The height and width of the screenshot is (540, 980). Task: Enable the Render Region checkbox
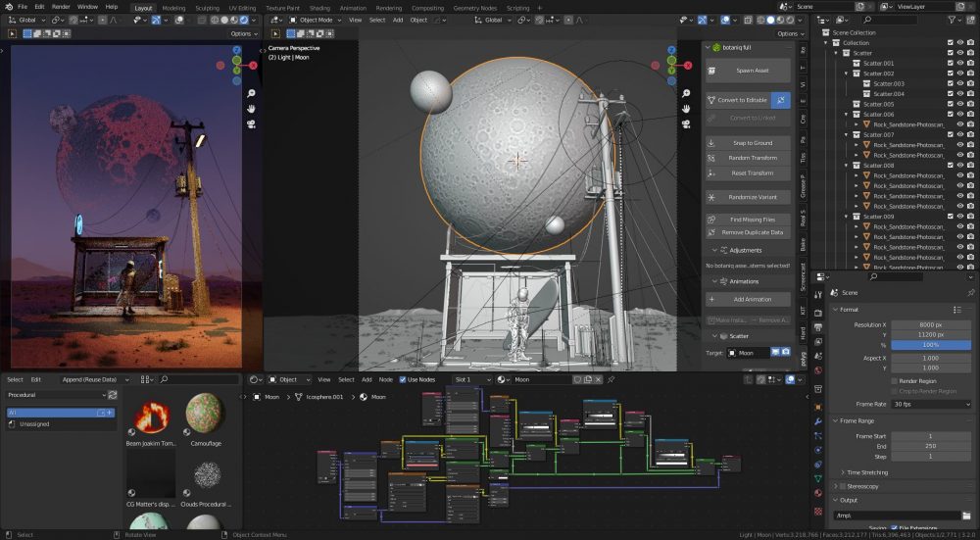[895, 380]
